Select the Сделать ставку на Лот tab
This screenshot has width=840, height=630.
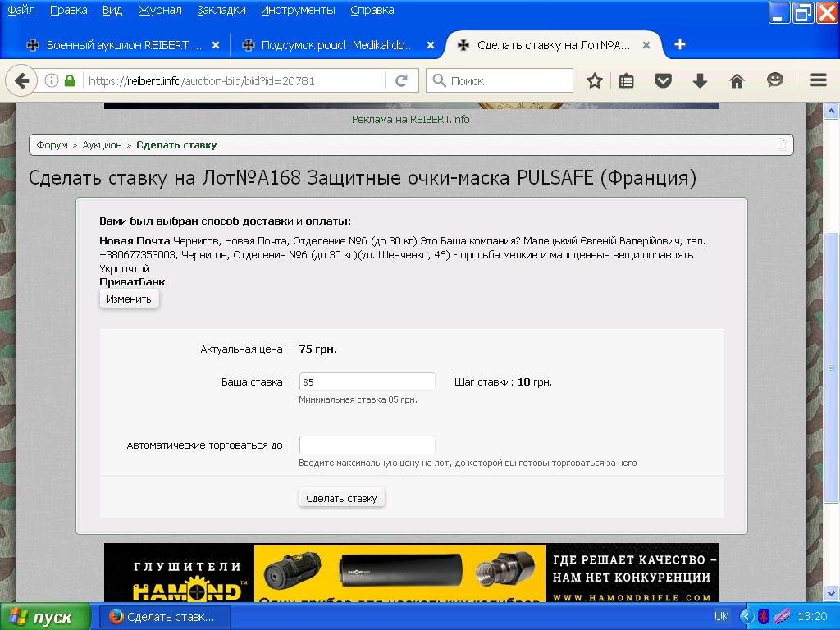click(552, 46)
